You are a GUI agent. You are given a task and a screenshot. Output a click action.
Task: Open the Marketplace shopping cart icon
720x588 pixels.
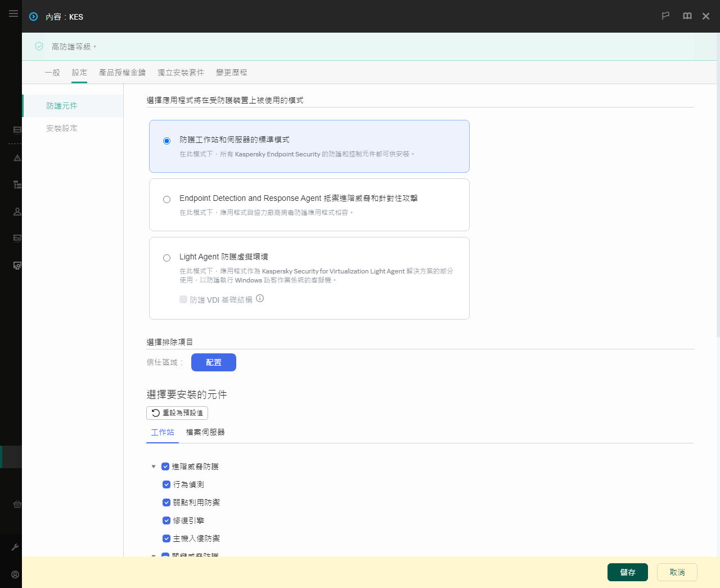[x=17, y=504]
